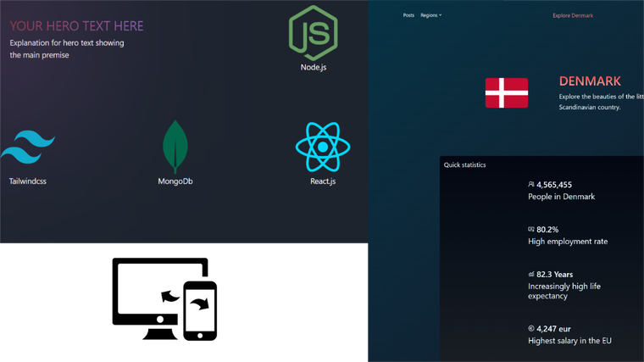Click the DENMARK heading
The width and height of the screenshot is (644, 362).
590,81
